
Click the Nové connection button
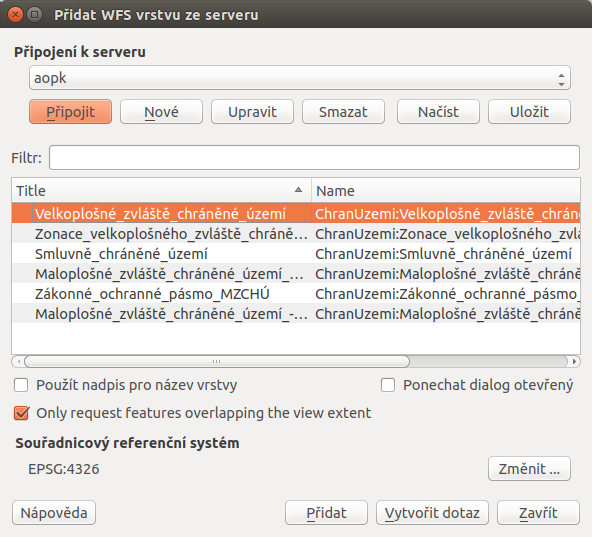[x=161, y=112]
